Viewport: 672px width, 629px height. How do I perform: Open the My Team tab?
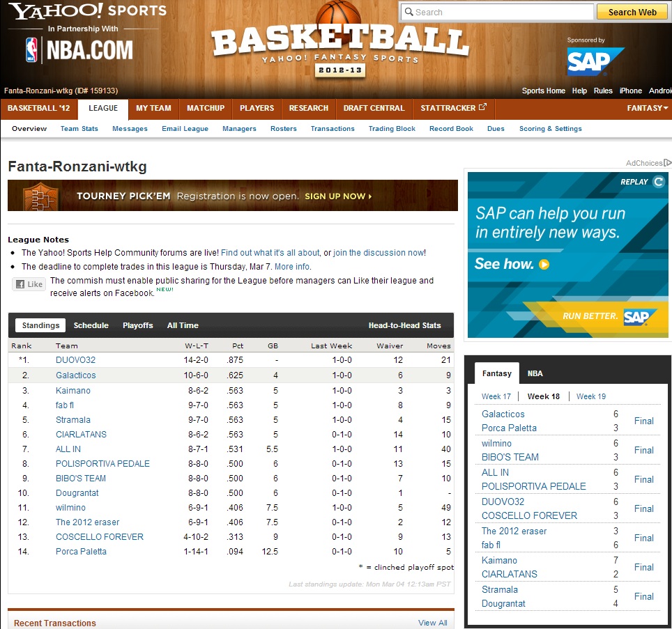point(153,109)
